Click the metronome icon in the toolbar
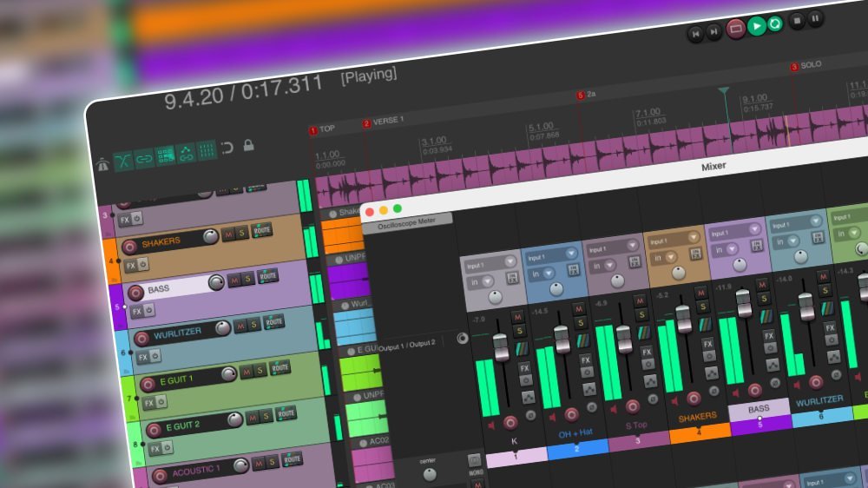868x488 pixels. [102, 164]
